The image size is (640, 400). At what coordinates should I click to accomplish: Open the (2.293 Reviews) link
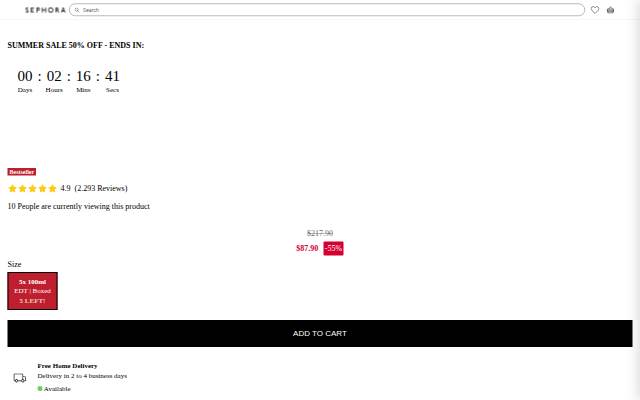(x=101, y=188)
